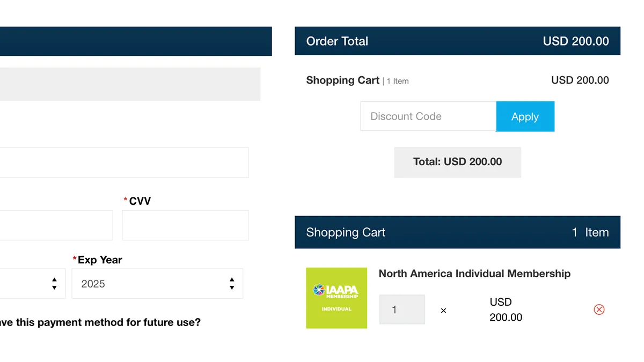Click the Shopping Cart 1 Item header
The width and height of the screenshot is (644, 362).
[457, 232]
